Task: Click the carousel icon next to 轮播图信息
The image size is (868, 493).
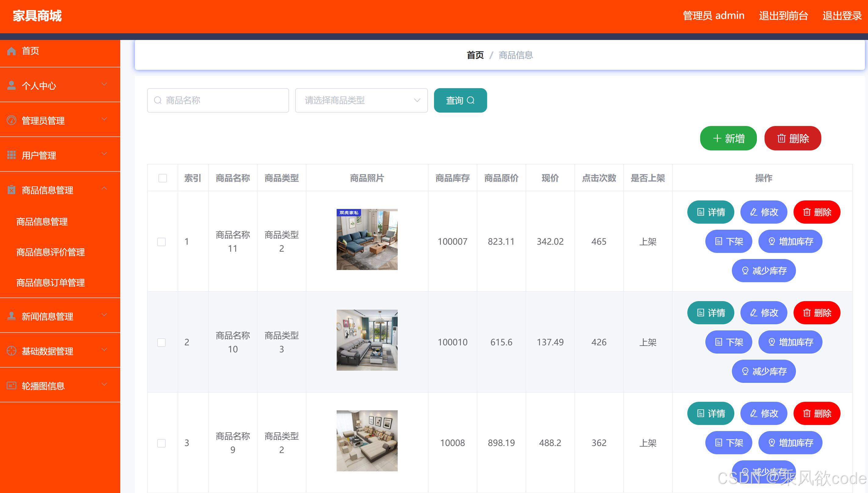Action: click(x=11, y=385)
